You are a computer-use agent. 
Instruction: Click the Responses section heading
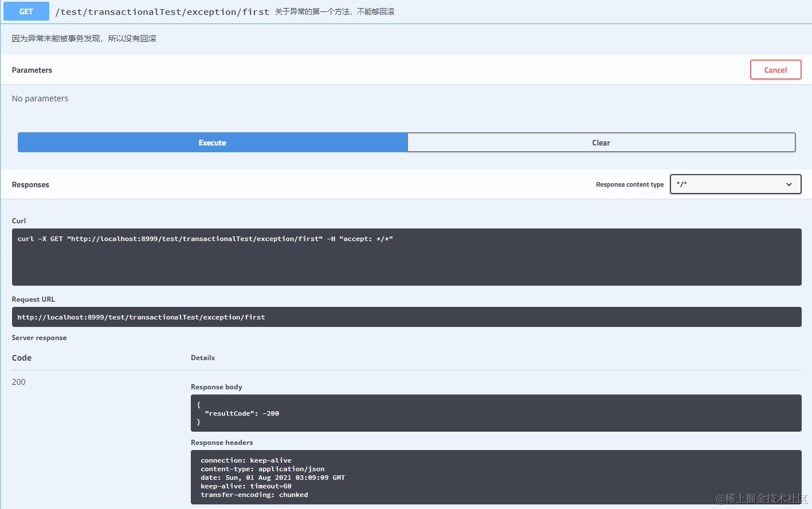pyautogui.click(x=30, y=184)
